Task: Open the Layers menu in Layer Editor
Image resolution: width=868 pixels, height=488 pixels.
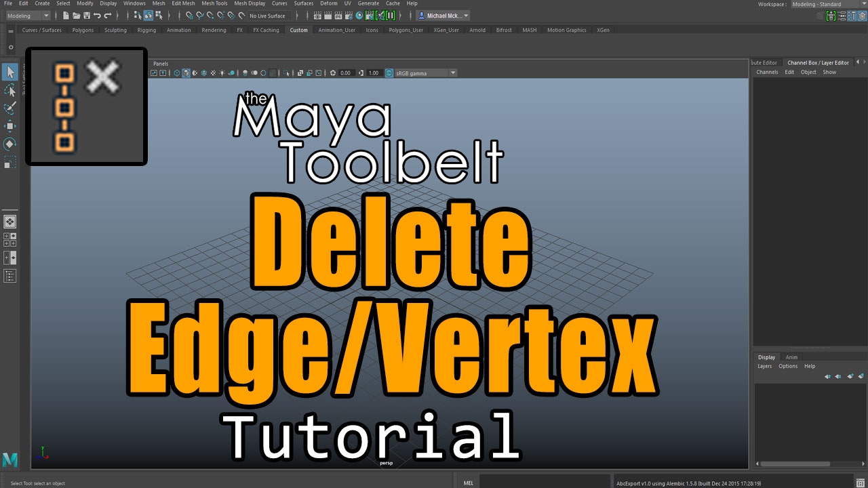Action: [765, 366]
